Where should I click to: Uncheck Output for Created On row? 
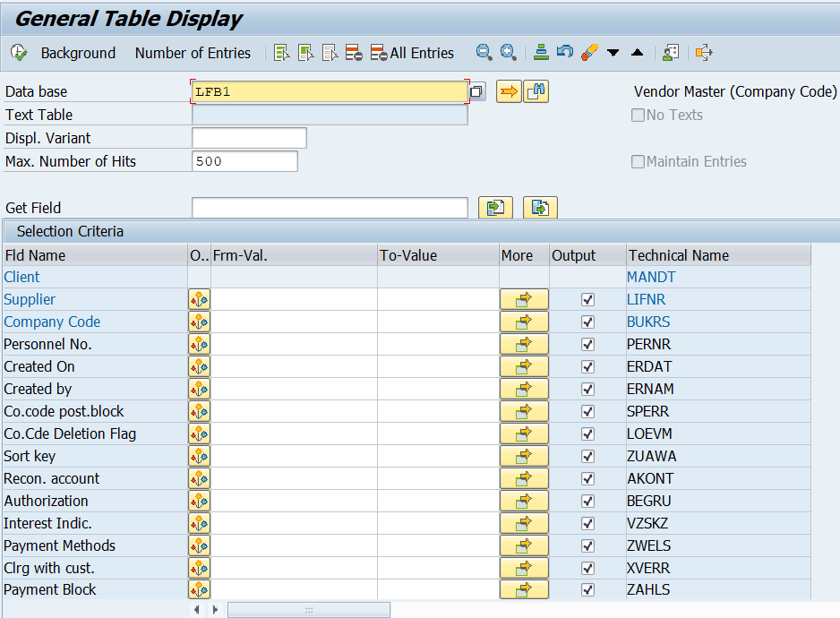coord(587,367)
